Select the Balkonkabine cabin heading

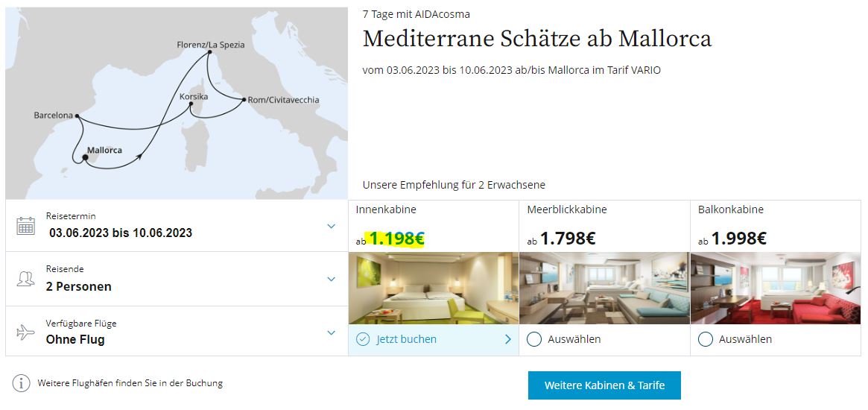click(x=731, y=209)
